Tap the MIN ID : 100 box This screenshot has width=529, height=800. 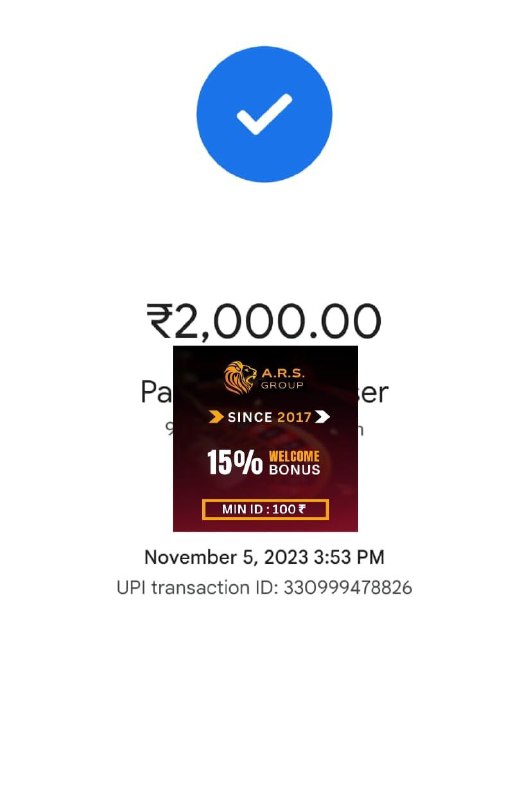265,509
